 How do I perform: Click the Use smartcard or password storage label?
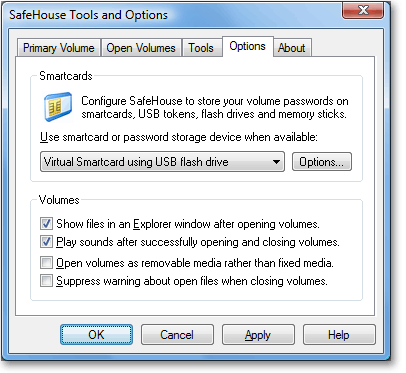(x=179, y=137)
